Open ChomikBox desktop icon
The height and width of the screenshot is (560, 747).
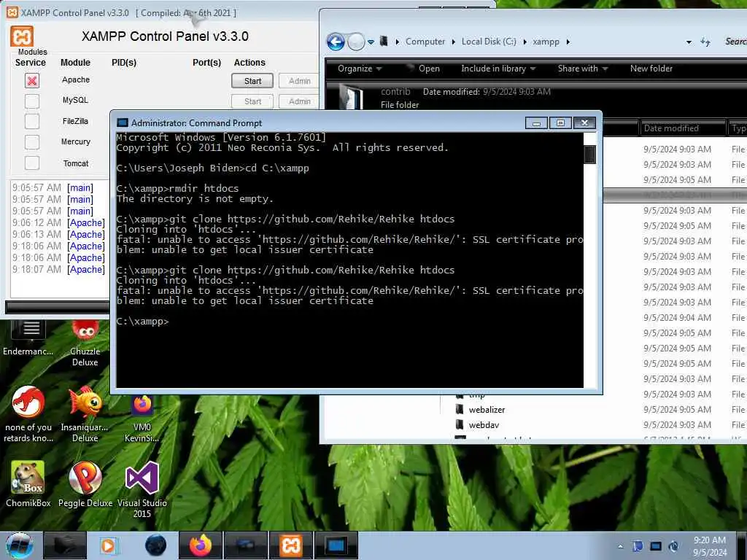[x=28, y=484]
